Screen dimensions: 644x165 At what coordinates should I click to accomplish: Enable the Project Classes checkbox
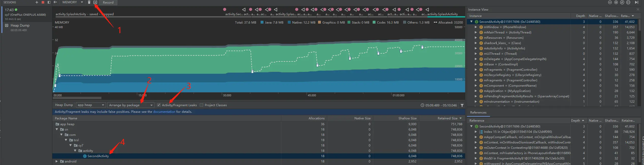pyautogui.click(x=201, y=105)
